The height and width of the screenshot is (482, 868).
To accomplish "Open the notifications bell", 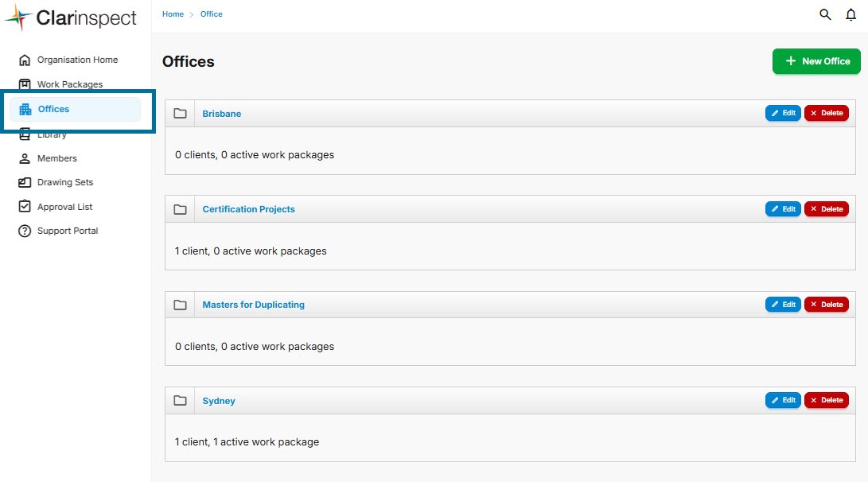I will (x=850, y=14).
